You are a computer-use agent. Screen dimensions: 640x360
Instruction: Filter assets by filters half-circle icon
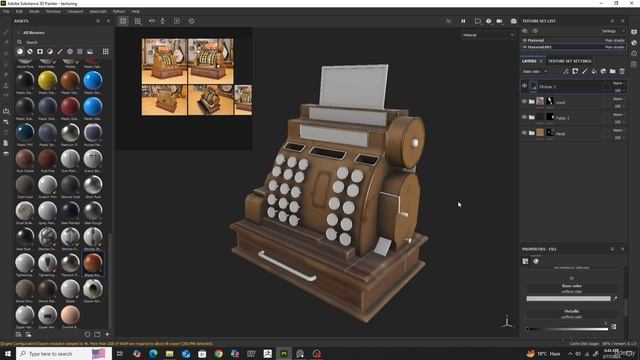tap(50, 51)
